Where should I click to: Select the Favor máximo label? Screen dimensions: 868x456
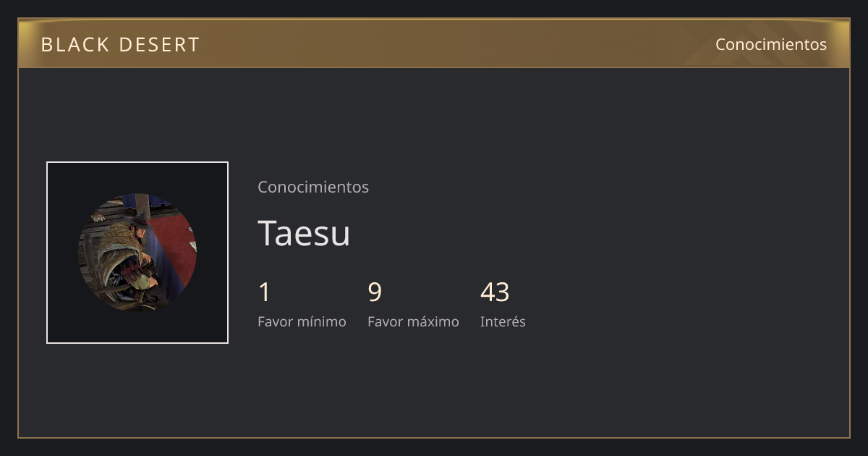click(x=413, y=321)
